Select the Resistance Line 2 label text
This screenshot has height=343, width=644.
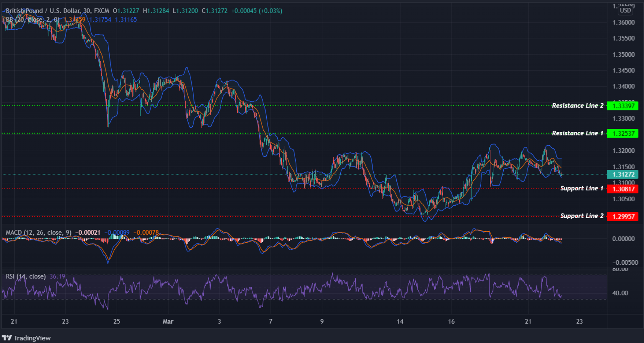tap(578, 105)
